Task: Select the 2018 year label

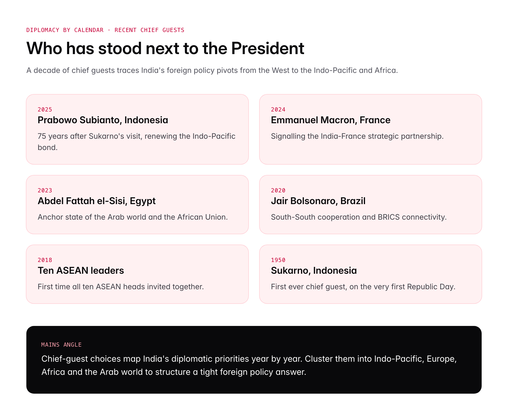Action: pyautogui.click(x=45, y=260)
